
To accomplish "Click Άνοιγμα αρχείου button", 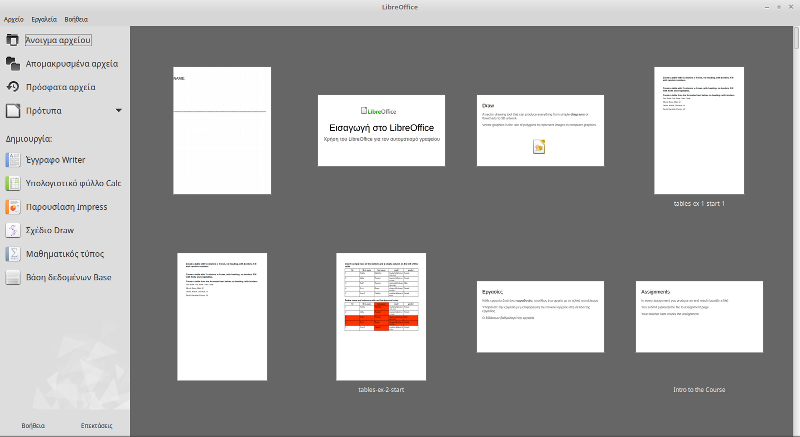I will pyautogui.click(x=58, y=40).
